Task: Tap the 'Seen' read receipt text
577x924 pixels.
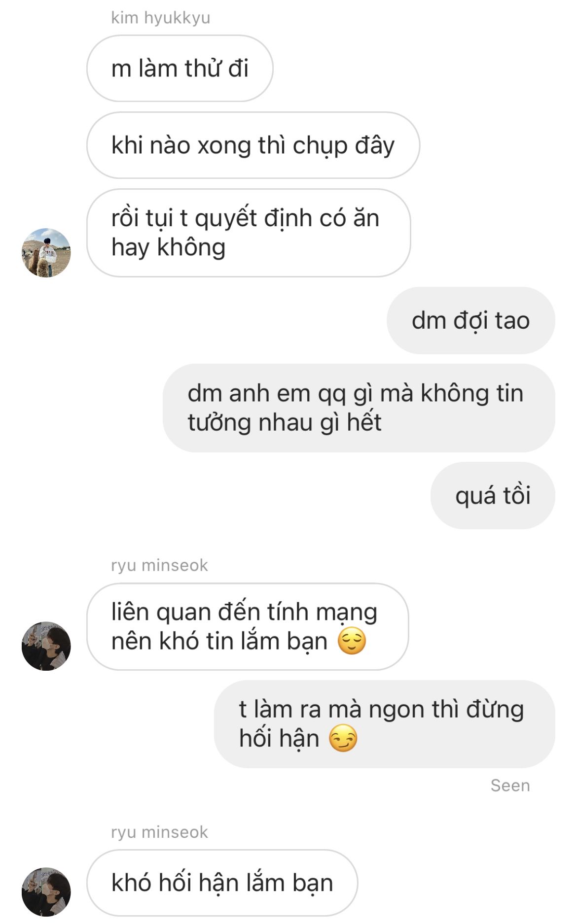Action: (x=510, y=786)
